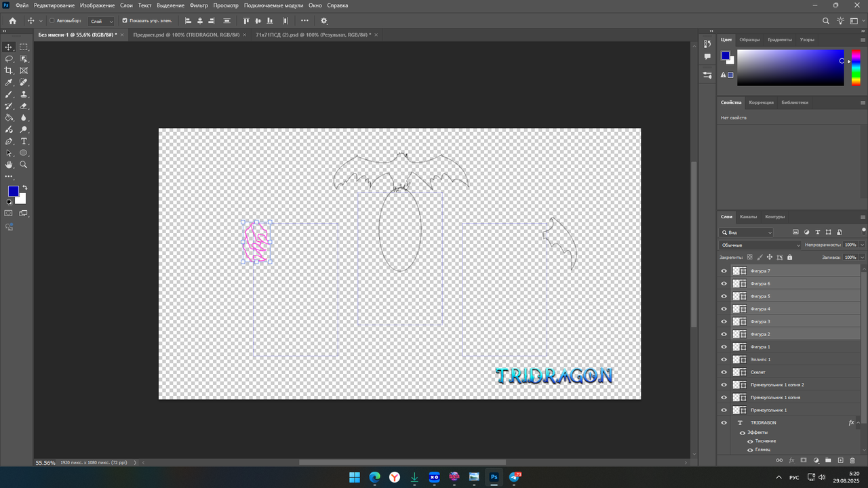Hide the Прямоугольник 1 layer
Screen dimensions: 868x488
pyautogui.click(x=724, y=410)
